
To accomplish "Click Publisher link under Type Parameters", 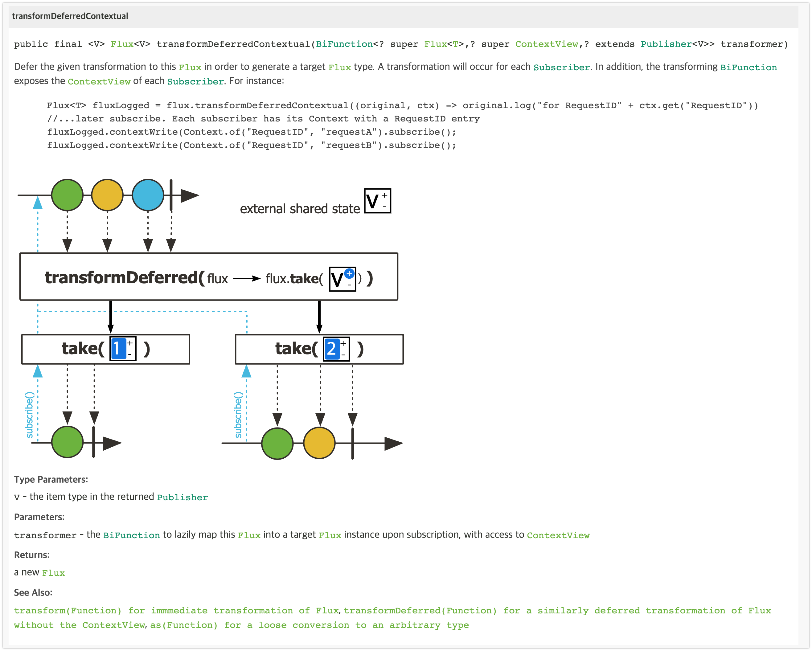I will [182, 497].
